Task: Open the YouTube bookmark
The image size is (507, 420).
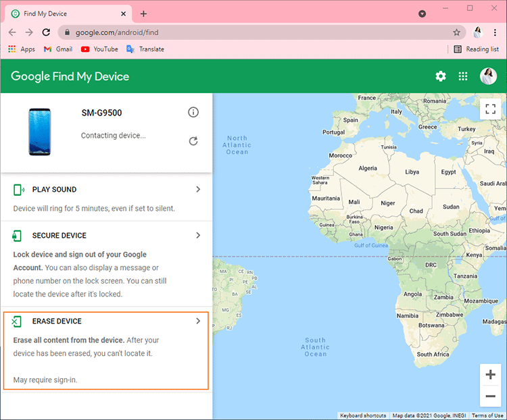Action: (99, 49)
